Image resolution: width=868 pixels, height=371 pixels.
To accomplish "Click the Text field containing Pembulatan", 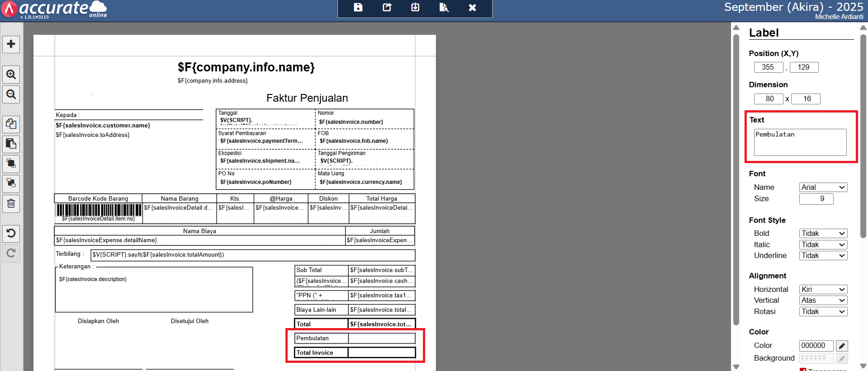I will pos(800,142).
